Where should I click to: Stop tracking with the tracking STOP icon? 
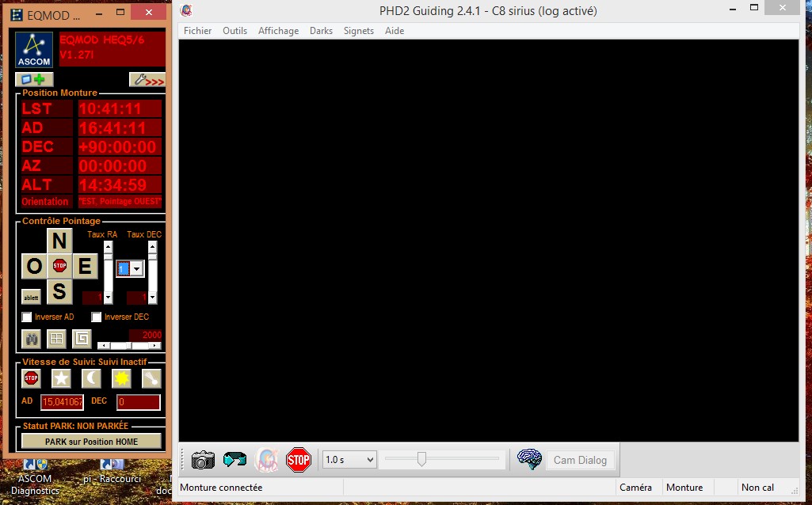31,378
